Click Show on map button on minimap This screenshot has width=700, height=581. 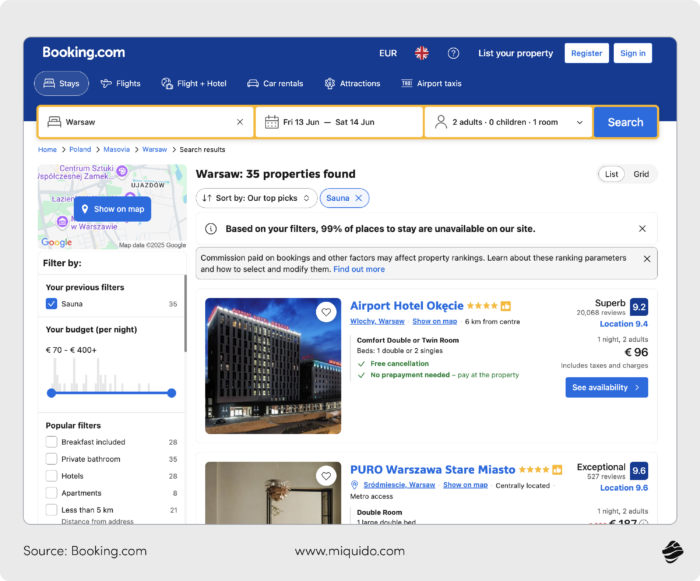[112, 209]
